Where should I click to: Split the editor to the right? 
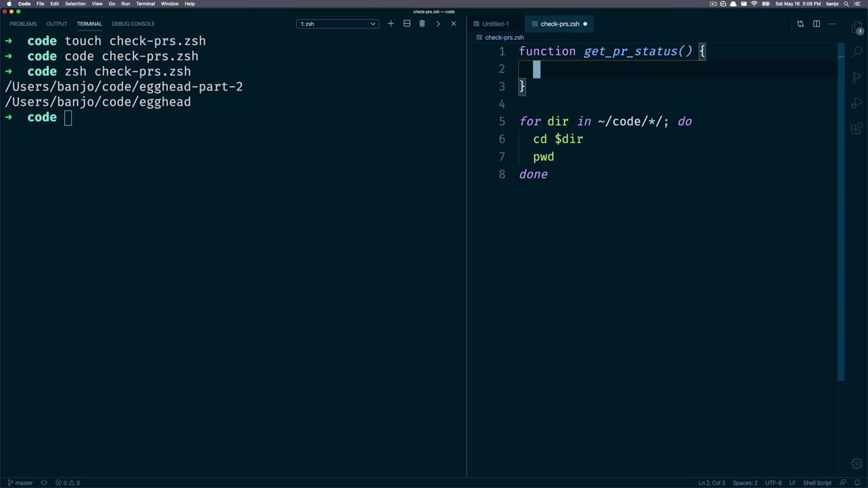pos(816,24)
